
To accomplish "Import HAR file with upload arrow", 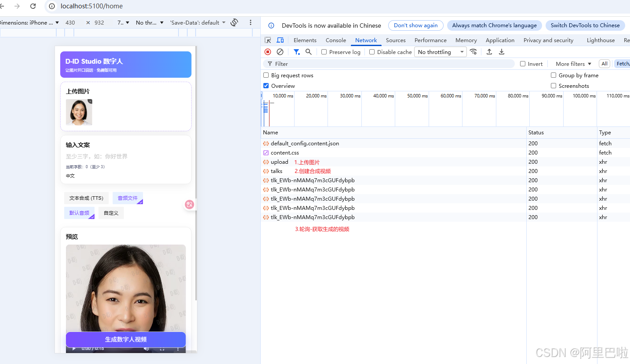I will [489, 52].
